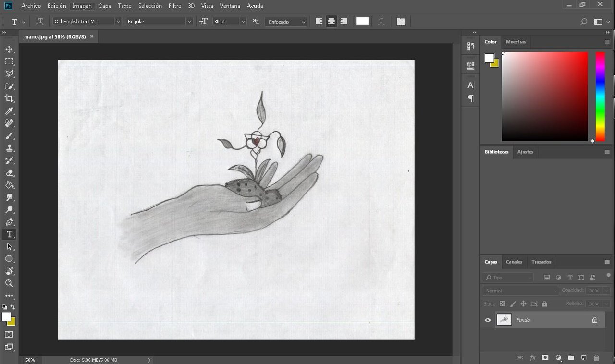Delete layer with the trash icon
615x364 pixels.
point(596,358)
